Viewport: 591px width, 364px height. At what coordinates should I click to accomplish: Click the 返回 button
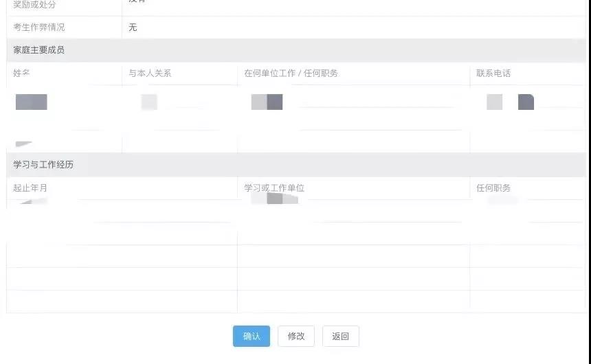[340, 336]
